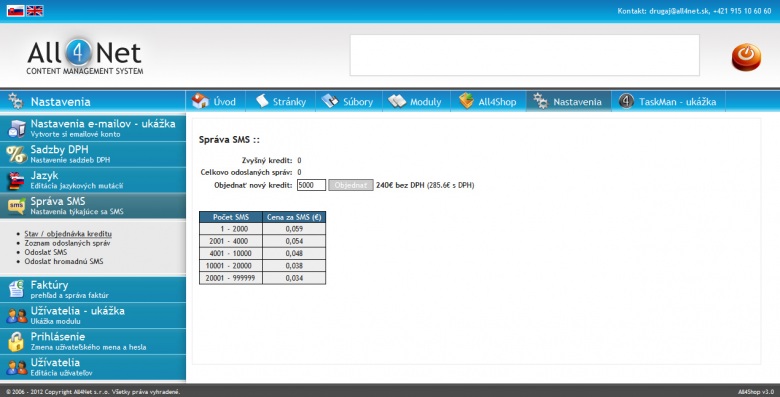Click the All4Net logo
Image resolution: width=780 pixels, height=397 pixels.
pos(85,56)
